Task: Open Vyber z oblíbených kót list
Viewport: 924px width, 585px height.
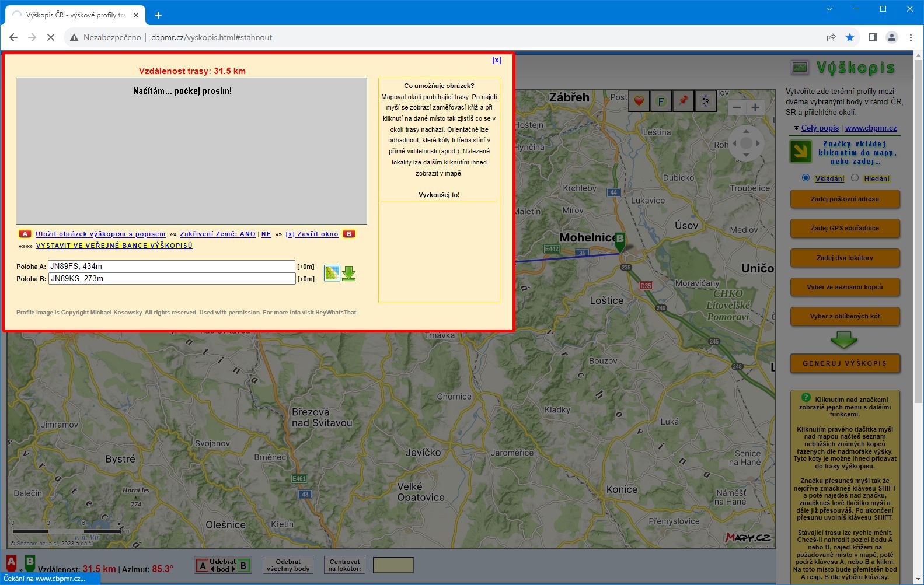Action: (x=845, y=316)
